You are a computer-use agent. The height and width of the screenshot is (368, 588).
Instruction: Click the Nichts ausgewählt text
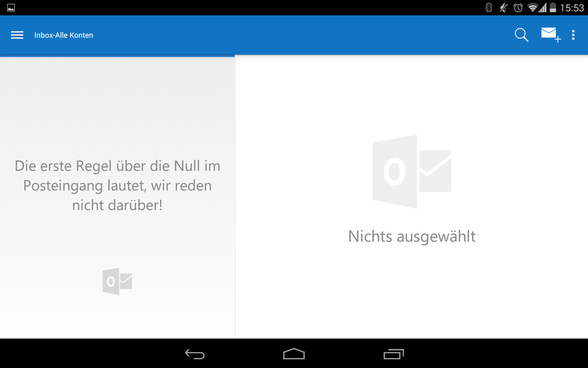(412, 236)
